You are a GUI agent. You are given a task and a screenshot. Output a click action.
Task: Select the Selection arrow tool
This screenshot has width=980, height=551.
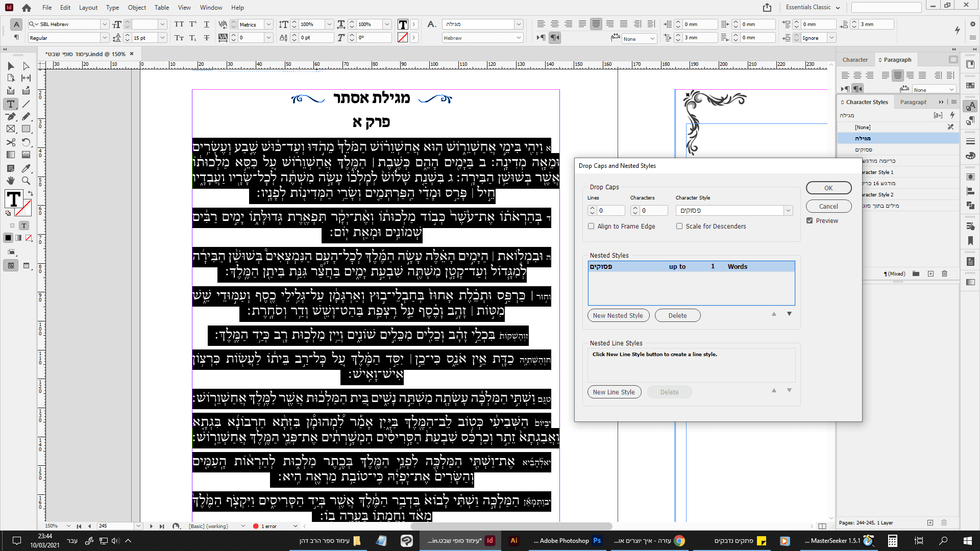pos(11,66)
